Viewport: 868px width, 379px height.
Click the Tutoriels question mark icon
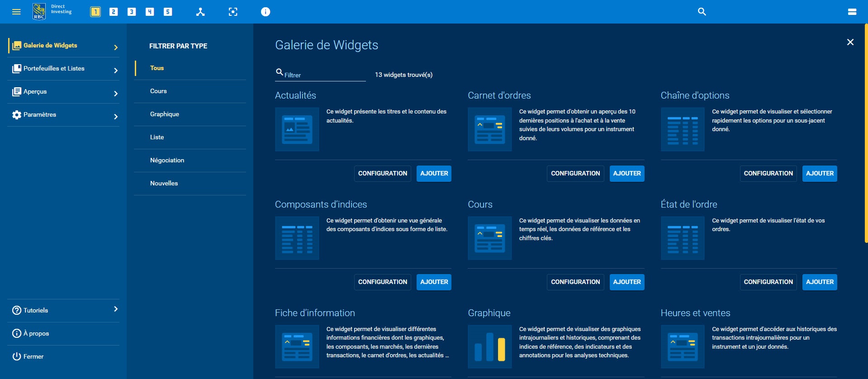click(17, 310)
